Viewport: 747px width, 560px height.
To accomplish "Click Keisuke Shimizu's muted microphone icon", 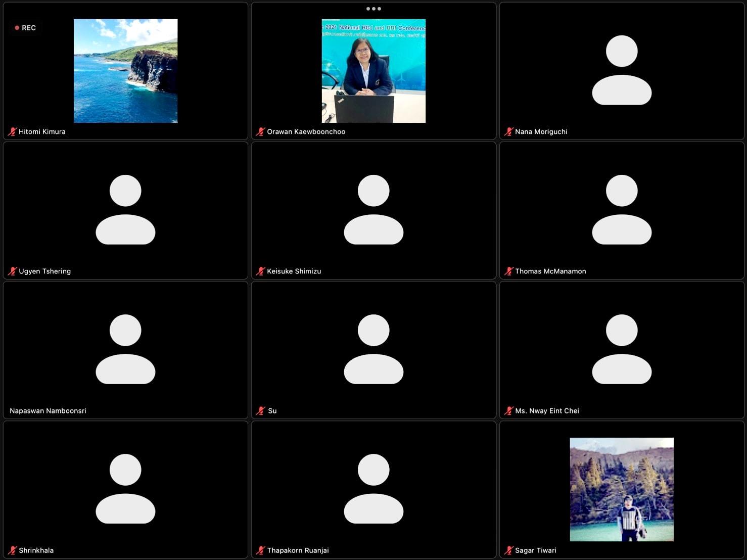I will click(x=261, y=271).
